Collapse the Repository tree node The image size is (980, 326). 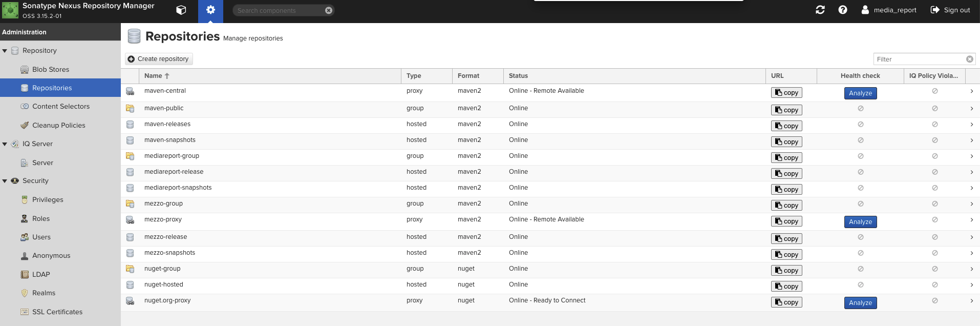5,51
